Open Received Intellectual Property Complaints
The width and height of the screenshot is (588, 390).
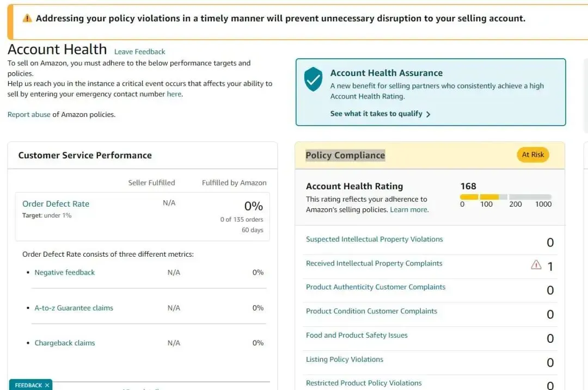[374, 263]
